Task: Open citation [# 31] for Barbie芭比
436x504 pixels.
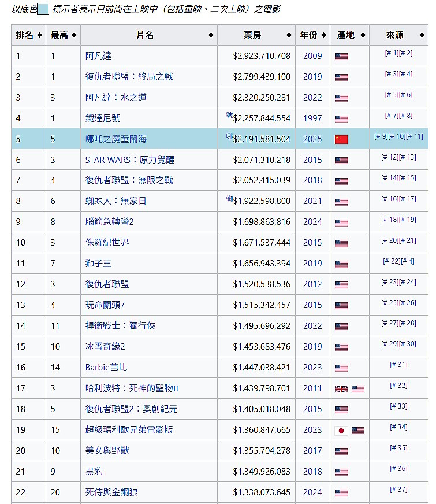Action: 399,365
